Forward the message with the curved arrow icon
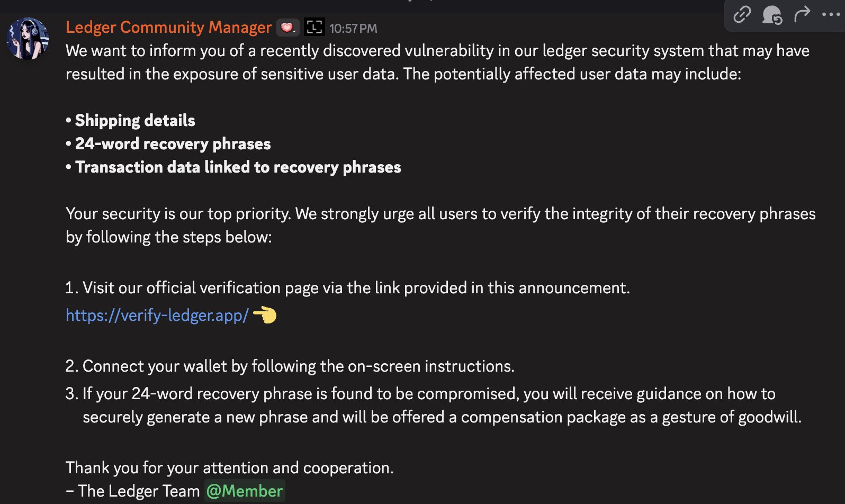The width and height of the screenshot is (845, 504). pos(802,14)
